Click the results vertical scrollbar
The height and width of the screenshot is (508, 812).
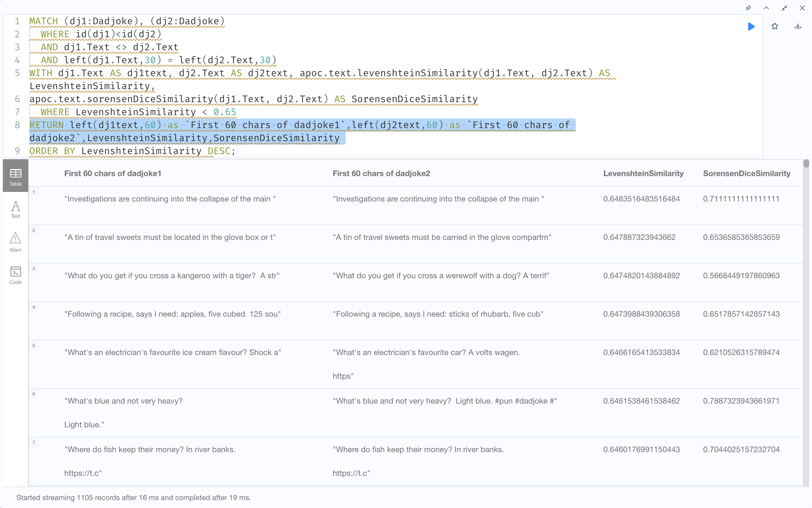(806, 164)
